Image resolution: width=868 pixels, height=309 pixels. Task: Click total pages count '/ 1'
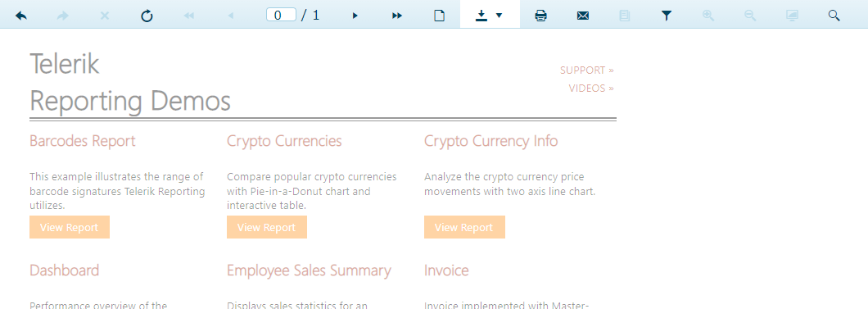click(x=310, y=15)
